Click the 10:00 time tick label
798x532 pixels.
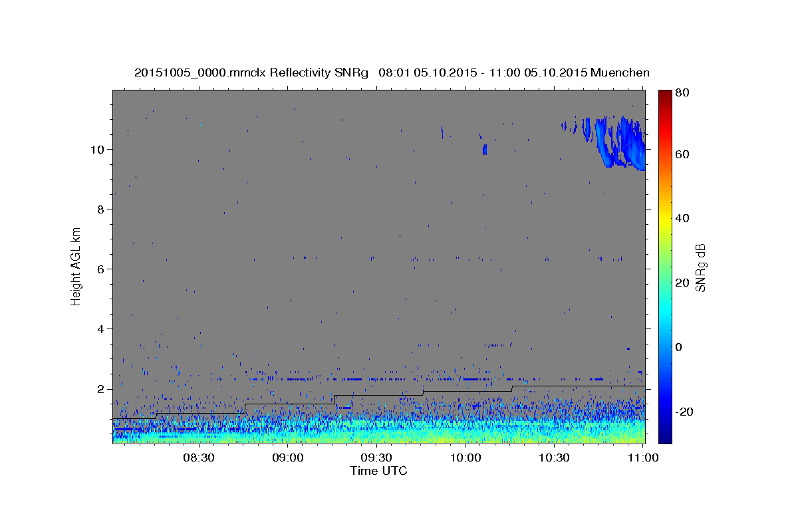465,458
